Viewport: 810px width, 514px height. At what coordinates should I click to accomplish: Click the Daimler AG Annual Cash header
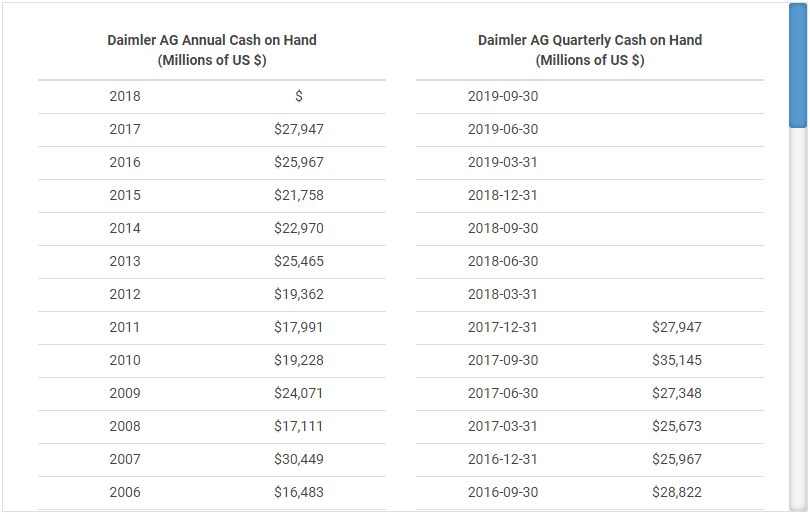[212, 50]
